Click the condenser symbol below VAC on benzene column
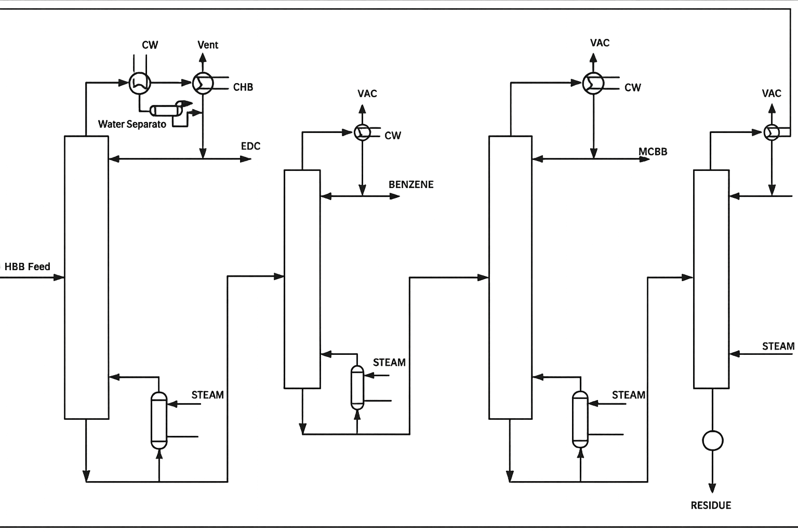Image resolution: width=798 pixels, height=532 pixels. 362,132
